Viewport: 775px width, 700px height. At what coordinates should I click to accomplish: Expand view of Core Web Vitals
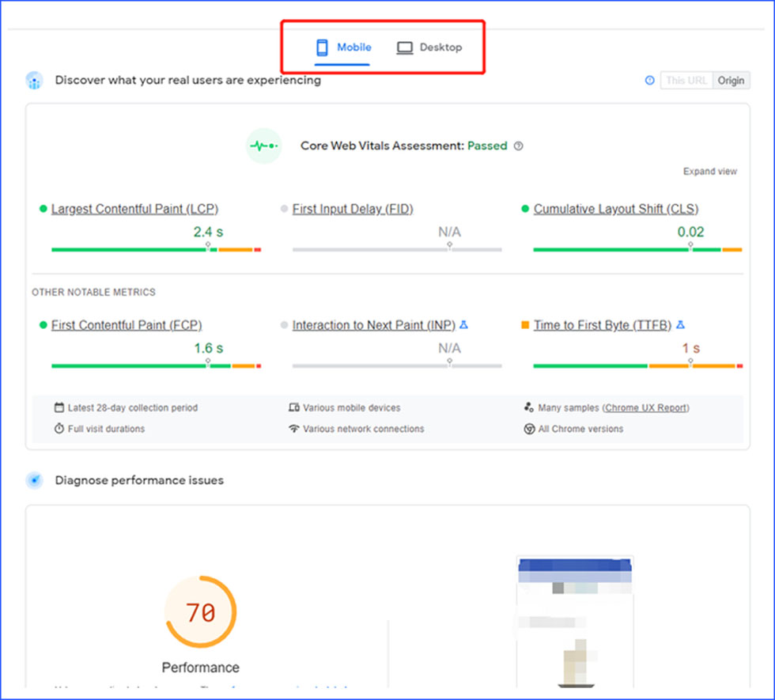pos(709,172)
